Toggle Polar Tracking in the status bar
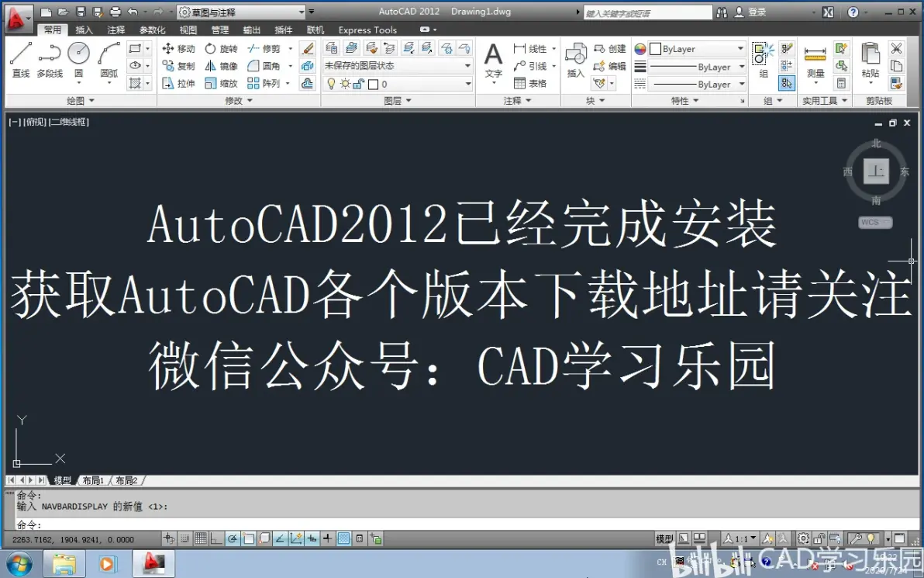 [x=233, y=538]
